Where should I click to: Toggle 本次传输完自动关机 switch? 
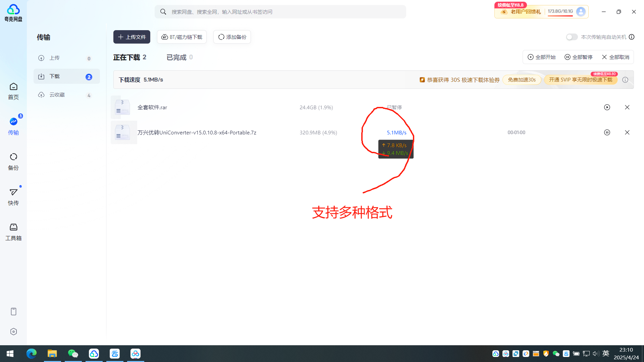click(x=572, y=37)
